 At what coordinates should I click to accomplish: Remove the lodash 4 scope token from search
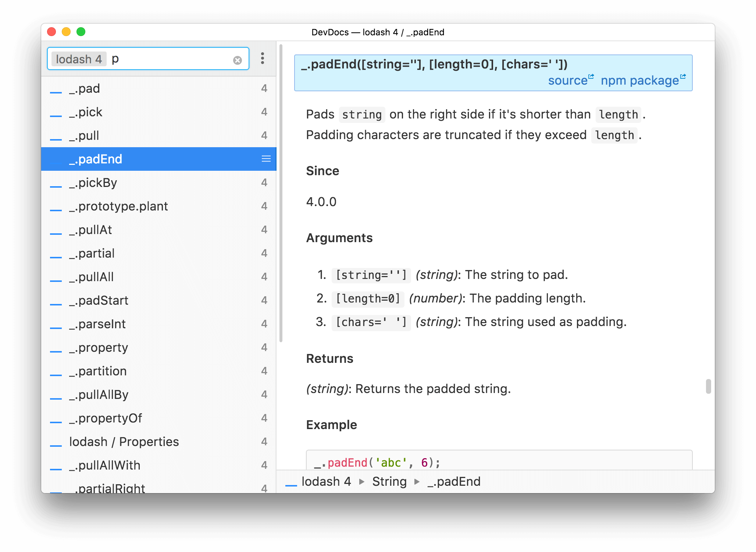[78, 59]
